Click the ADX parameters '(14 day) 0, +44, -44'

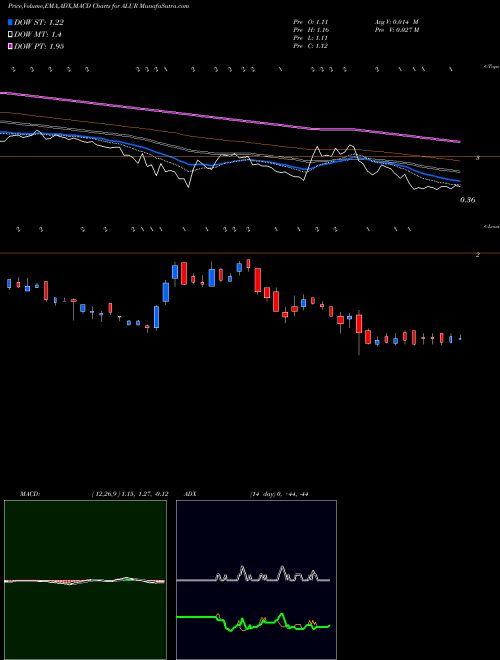(279, 494)
